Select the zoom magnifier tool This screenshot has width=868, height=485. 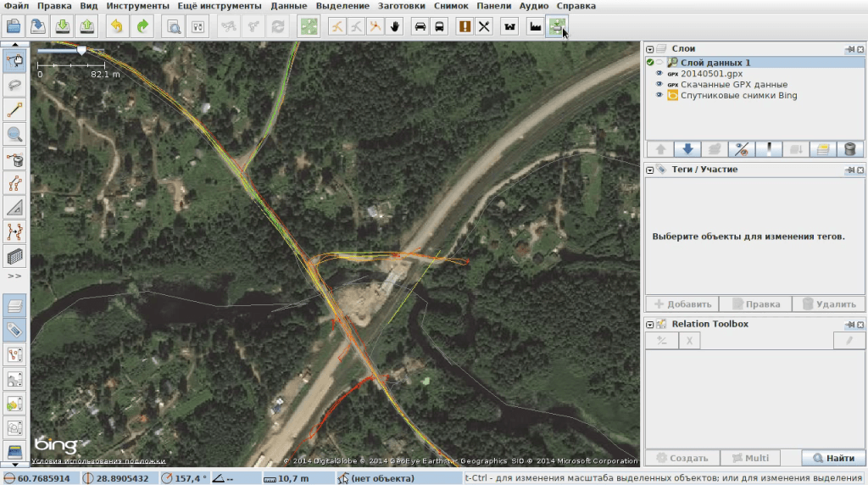[x=14, y=134]
